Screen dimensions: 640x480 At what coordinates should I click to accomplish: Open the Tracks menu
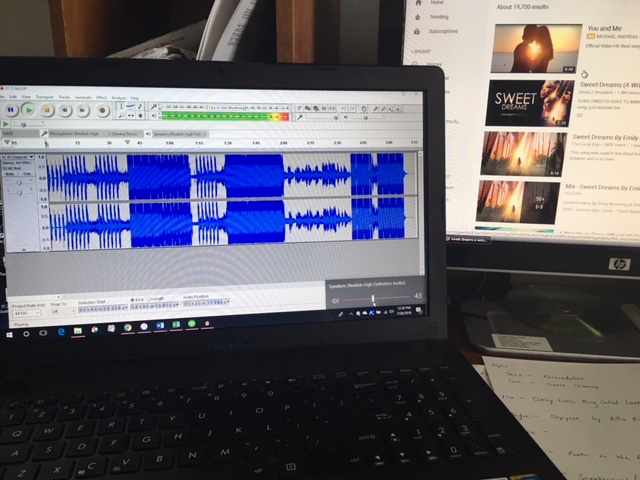tap(64, 97)
